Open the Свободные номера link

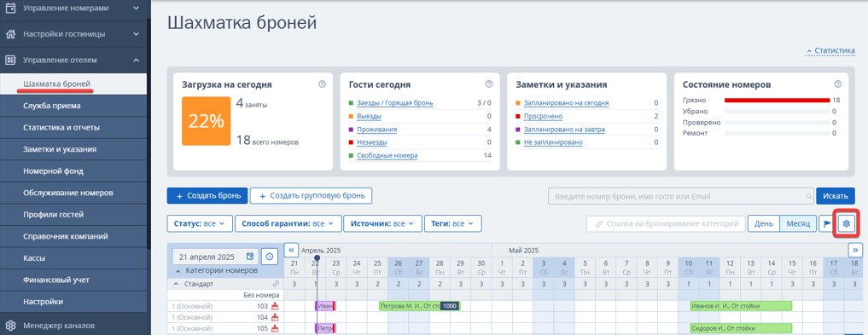(387, 155)
